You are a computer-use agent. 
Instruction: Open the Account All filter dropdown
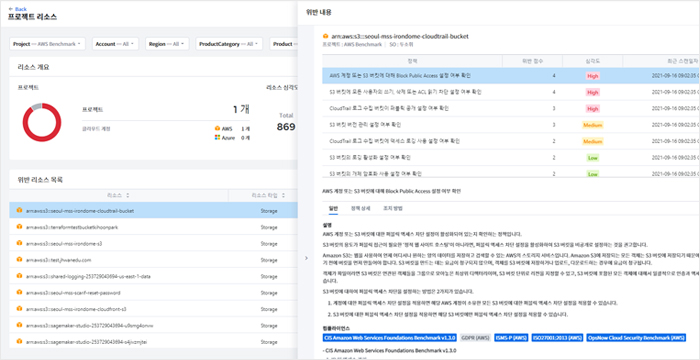tap(116, 44)
